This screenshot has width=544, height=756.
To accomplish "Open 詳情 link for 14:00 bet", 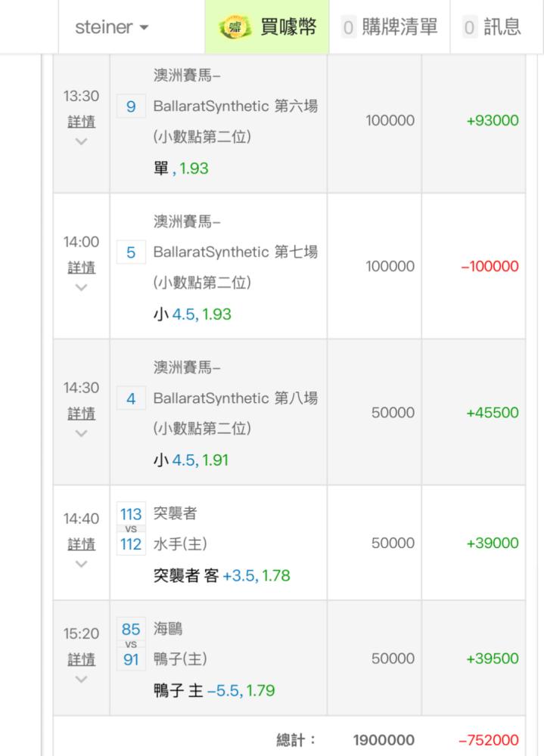I will pyautogui.click(x=81, y=268).
